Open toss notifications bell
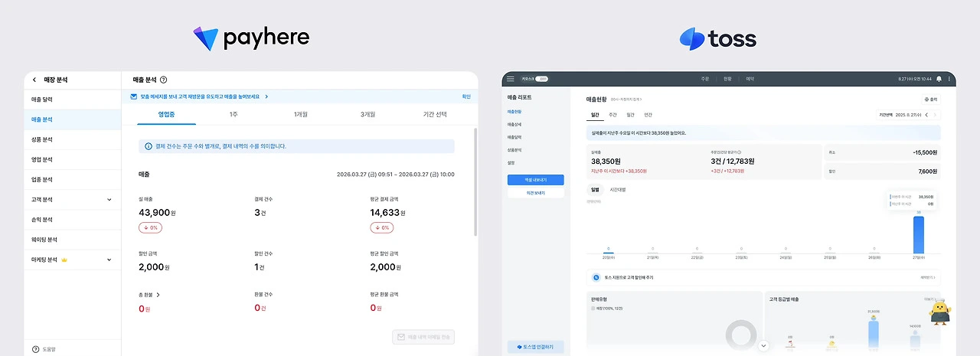This screenshot has height=356, width=980. tap(939, 79)
